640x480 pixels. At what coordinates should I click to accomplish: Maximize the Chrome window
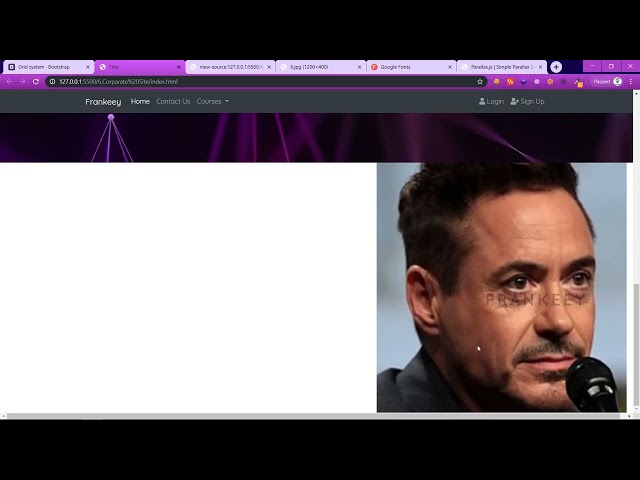tap(611, 66)
